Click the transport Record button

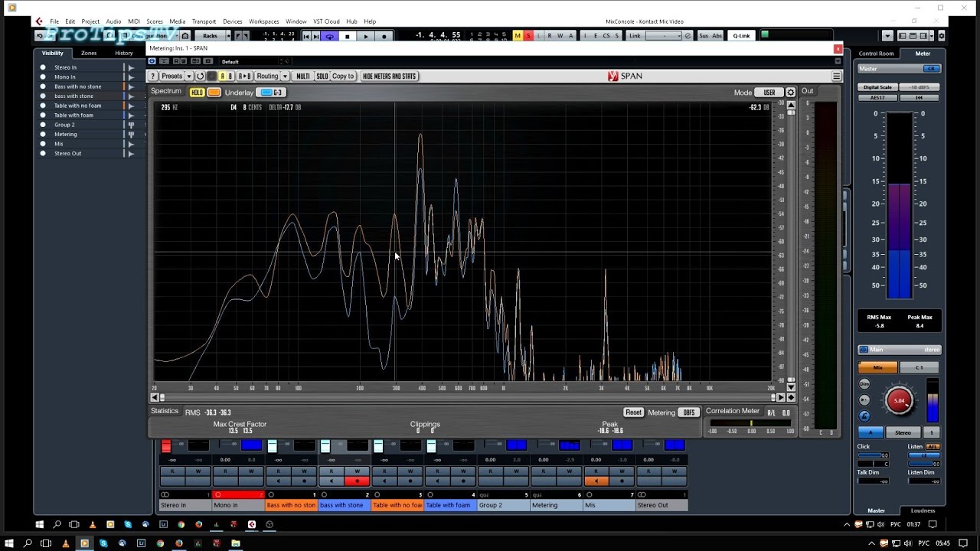point(384,36)
